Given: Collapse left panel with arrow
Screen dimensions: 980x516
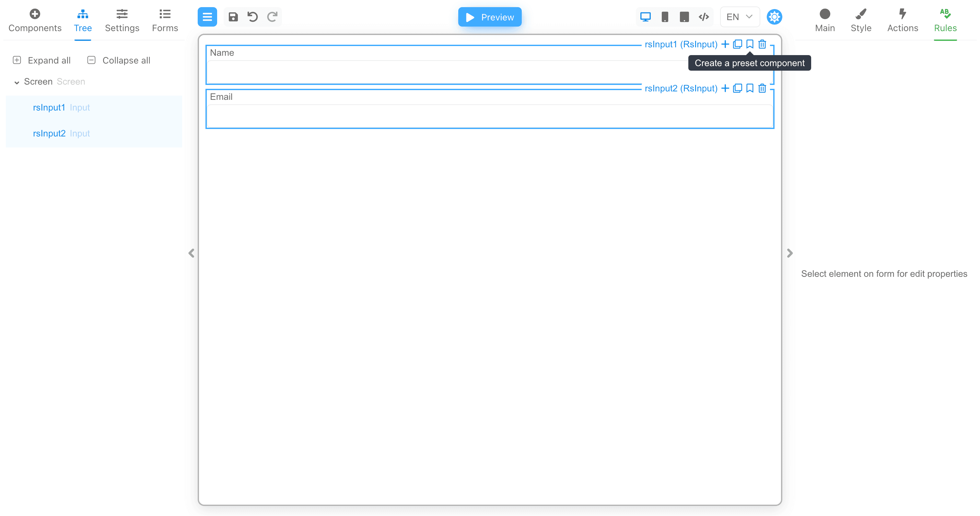Looking at the screenshot, I should click(x=191, y=253).
